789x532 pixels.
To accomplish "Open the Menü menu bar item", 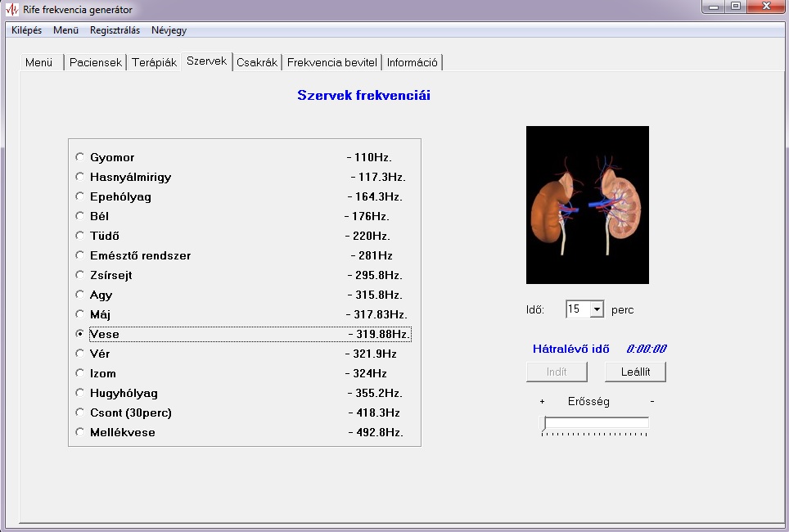I will [66, 30].
